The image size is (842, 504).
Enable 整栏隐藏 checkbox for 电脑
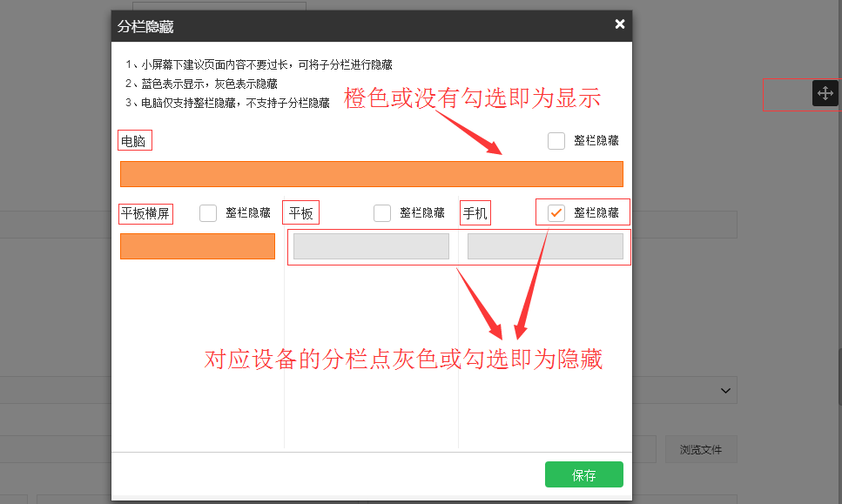(x=556, y=141)
